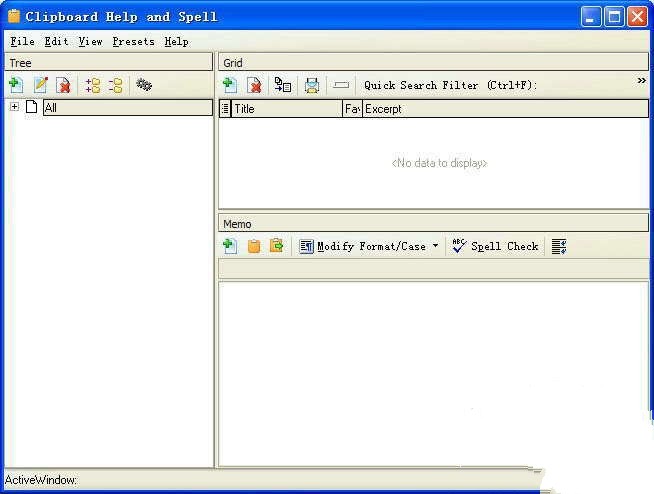Close the Clipboard Help and Spell window
The height and width of the screenshot is (494, 654).
tap(637, 17)
